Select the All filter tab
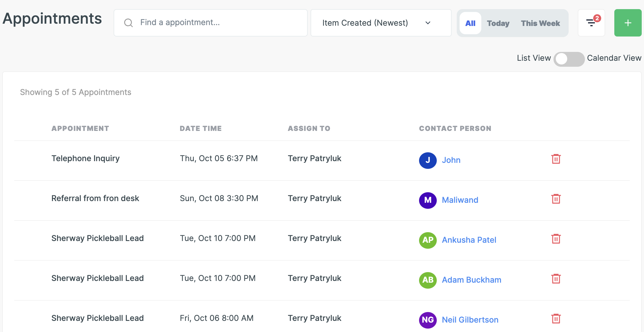 470,23
